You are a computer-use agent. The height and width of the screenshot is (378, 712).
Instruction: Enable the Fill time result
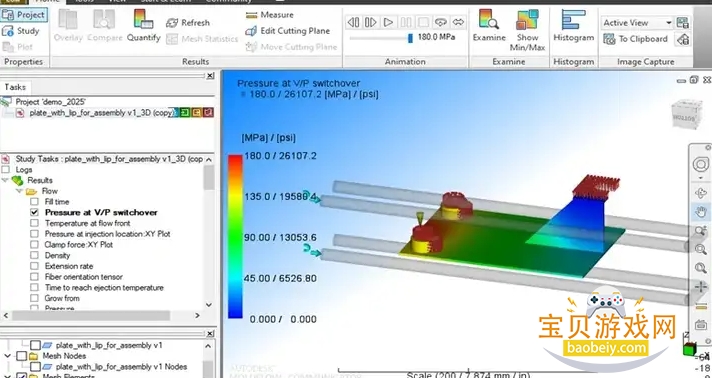(x=35, y=202)
